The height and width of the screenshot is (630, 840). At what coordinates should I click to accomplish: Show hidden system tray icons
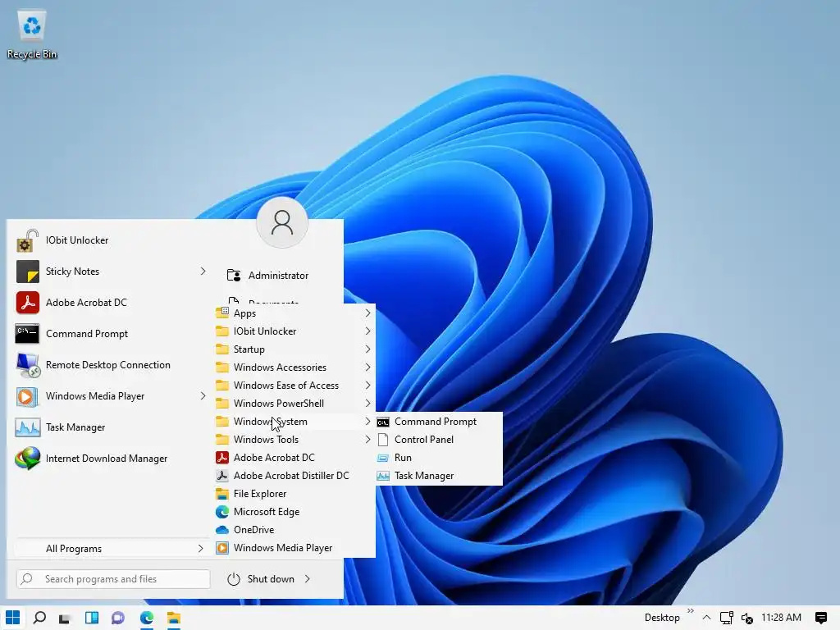tap(706, 618)
